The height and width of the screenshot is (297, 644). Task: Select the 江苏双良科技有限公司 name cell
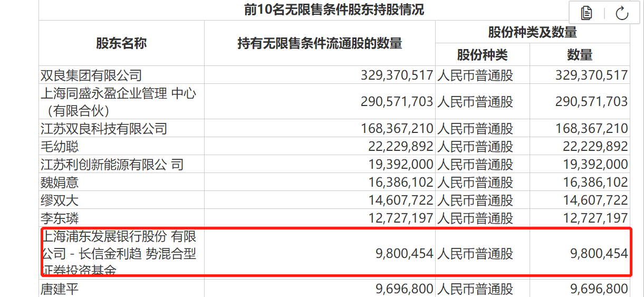coord(104,128)
